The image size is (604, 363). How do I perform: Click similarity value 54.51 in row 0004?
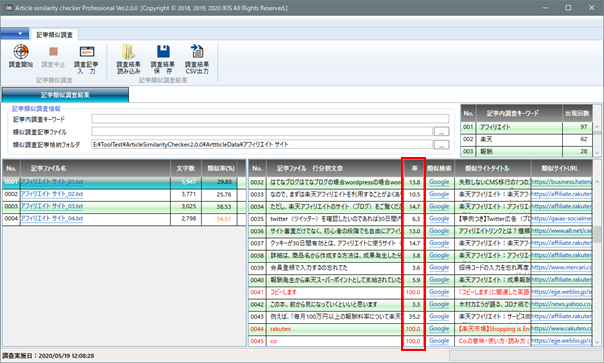[x=224, y=219]
